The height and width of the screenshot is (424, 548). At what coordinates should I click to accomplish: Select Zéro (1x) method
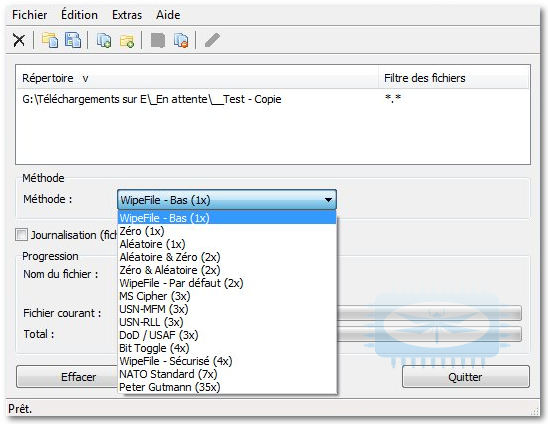tap(227, 231)
